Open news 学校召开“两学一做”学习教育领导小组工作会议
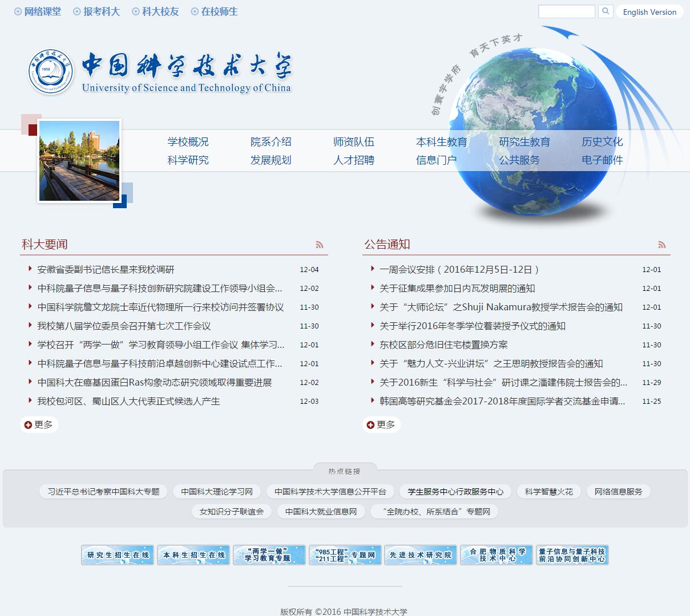Image resolution: width=690 pixels, height=616 pixels. (x=161, y=345)
